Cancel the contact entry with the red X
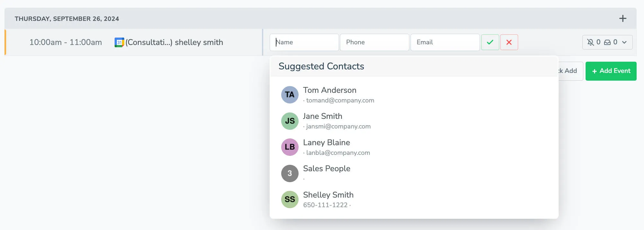 pyautogui.click(x=509, y=42)
